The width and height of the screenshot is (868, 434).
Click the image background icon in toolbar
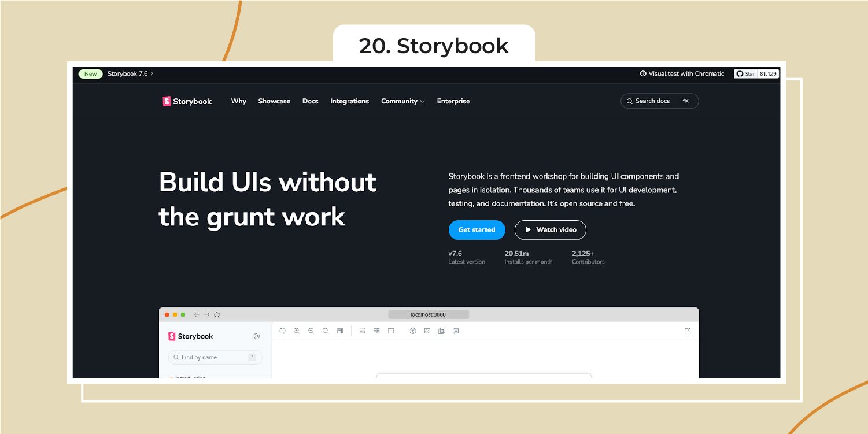coord(427,331)
